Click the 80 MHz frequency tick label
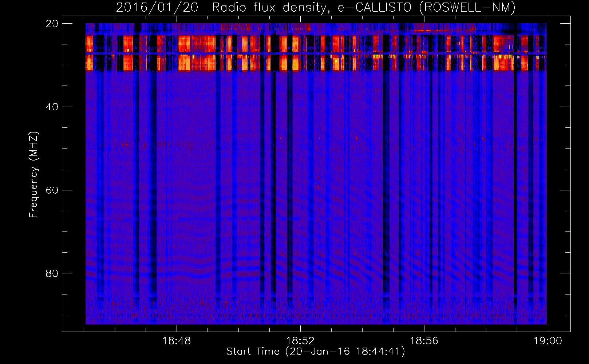This screenshot has width=589, height=364. pyautogui.click(x=52, y=273)
